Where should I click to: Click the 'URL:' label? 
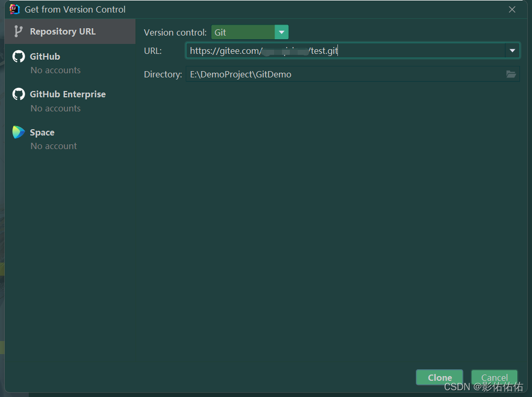click(153, 51)
